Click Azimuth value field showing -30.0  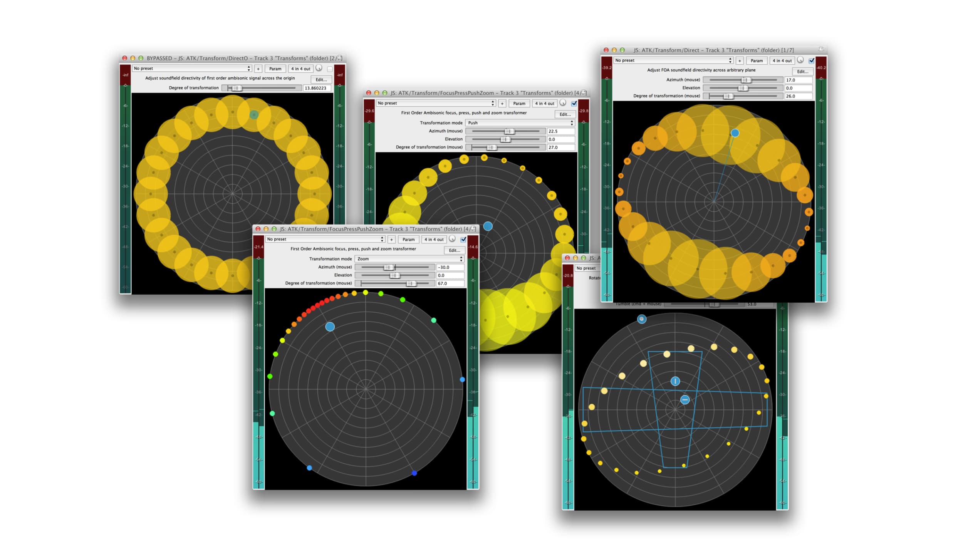[451, 267]
